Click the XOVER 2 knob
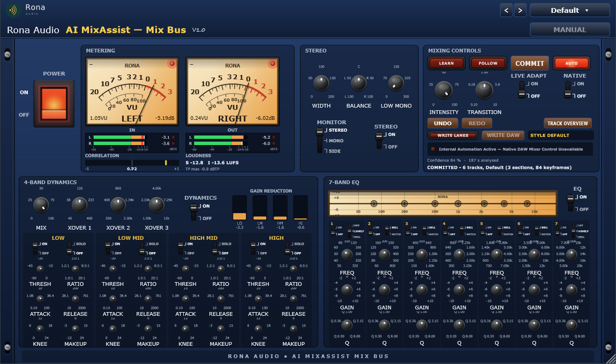The height and width of the screenshot is (364, 616). coord(118,204)
